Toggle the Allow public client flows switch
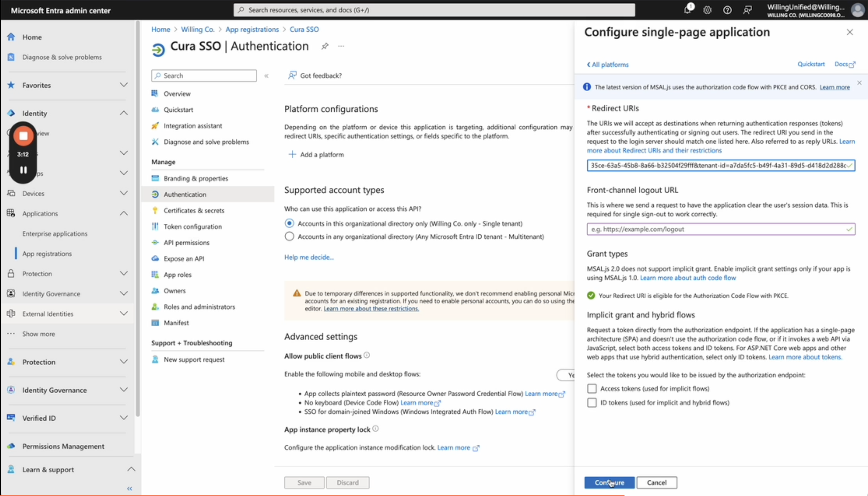The image size is (868, 496). click(566, 375)
